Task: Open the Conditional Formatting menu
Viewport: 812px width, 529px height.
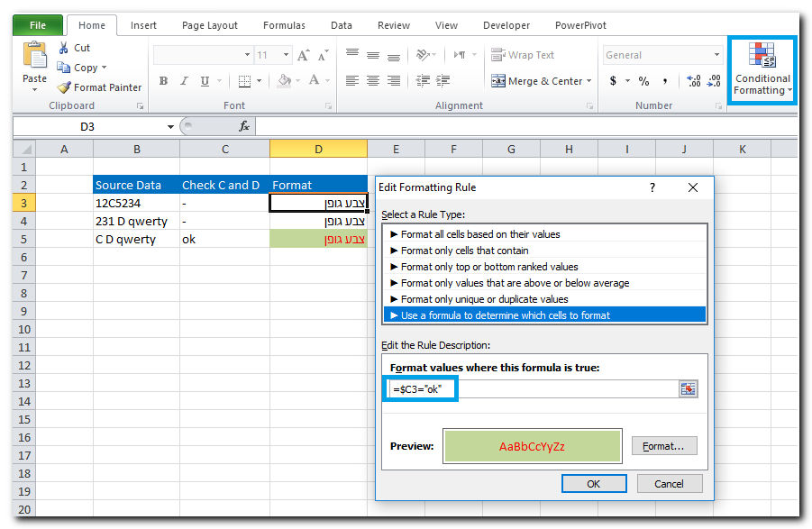Action: 762,71
